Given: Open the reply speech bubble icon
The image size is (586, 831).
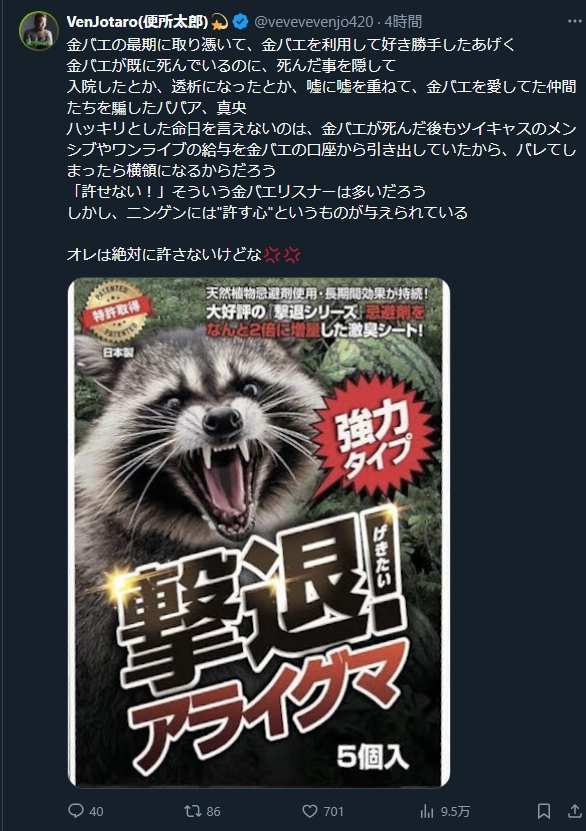Looking at the screenshot, I should pos(76,810).
